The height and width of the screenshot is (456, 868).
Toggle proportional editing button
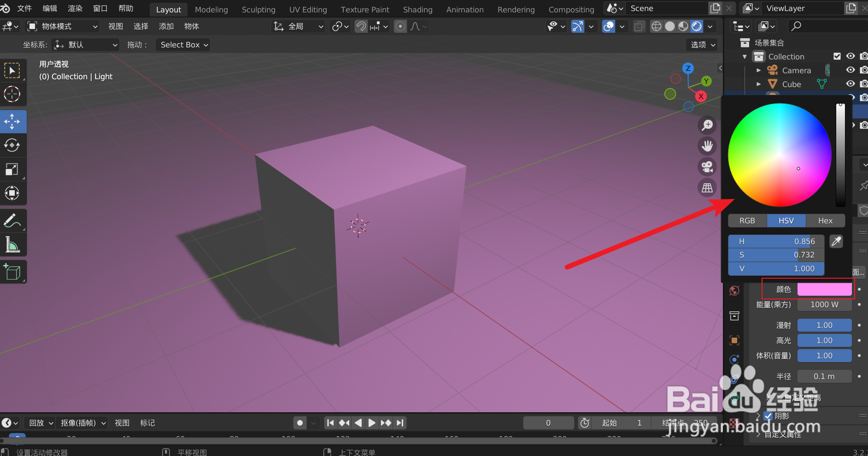tap(400, 27)
